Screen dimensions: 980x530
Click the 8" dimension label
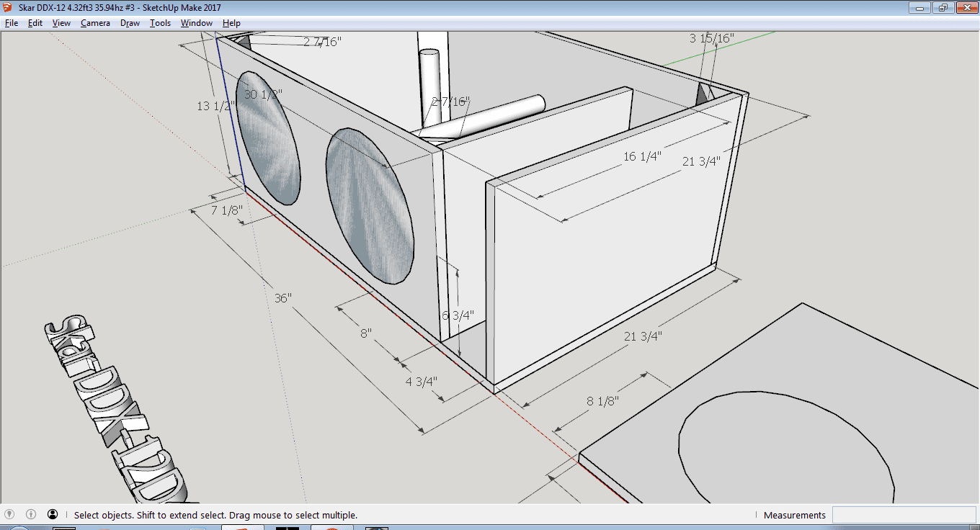coord(366,333)
